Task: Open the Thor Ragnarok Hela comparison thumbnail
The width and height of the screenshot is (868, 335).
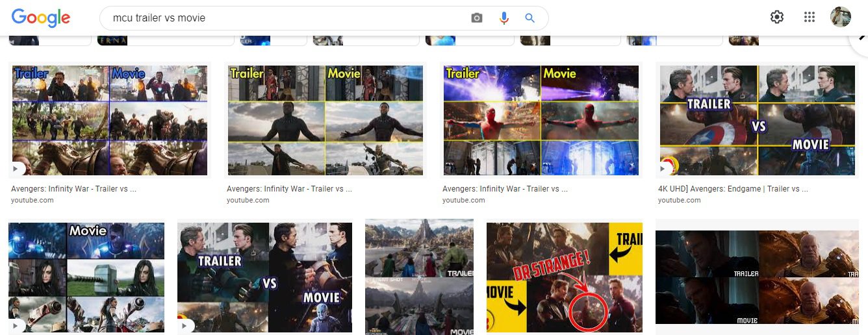Action: tap(86, 279)
